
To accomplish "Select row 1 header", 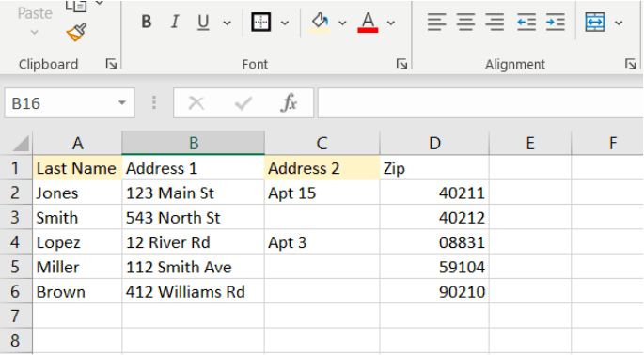I will pos(16,168).
